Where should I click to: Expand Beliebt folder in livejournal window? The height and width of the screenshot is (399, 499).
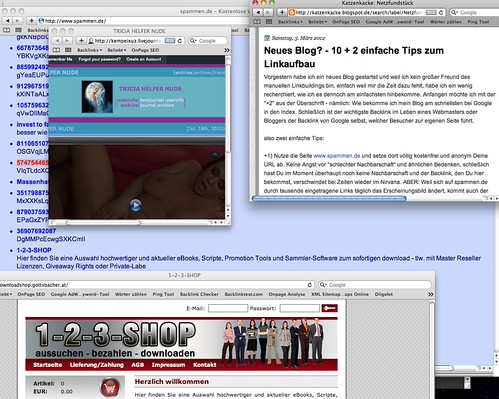click(117, 50)
